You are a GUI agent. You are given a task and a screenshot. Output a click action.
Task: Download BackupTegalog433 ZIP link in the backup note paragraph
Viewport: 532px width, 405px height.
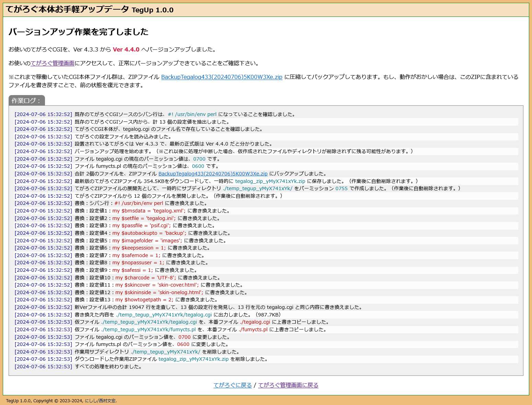coord(222,77)
